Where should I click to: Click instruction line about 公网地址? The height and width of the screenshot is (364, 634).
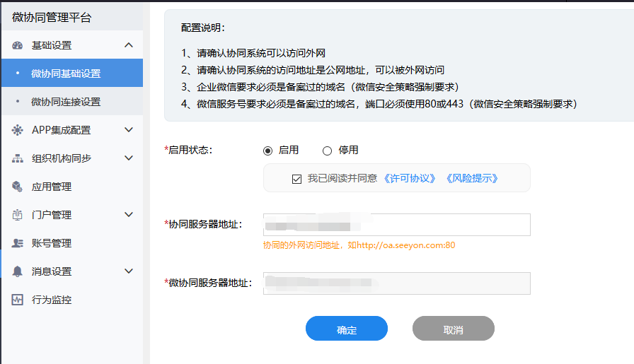point(313,70)
